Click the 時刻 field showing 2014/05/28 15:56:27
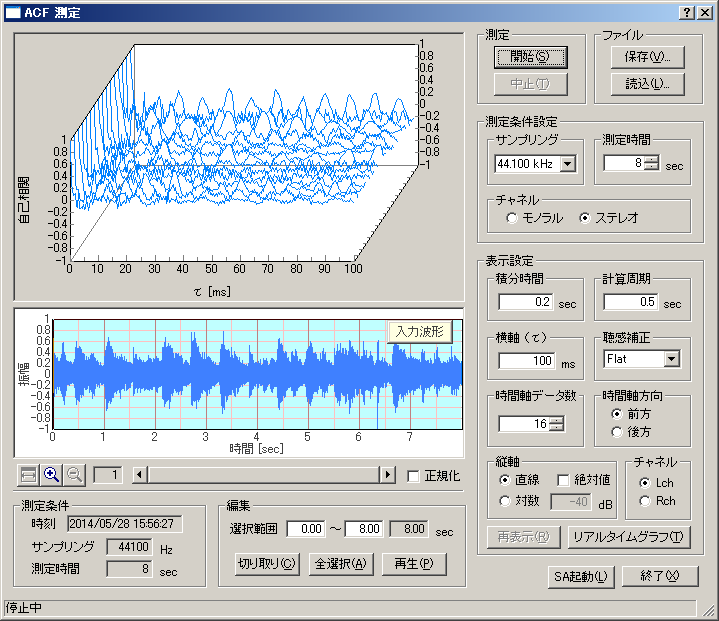Image resolution: width=719 pixels, height=621 pixels. 125,524
